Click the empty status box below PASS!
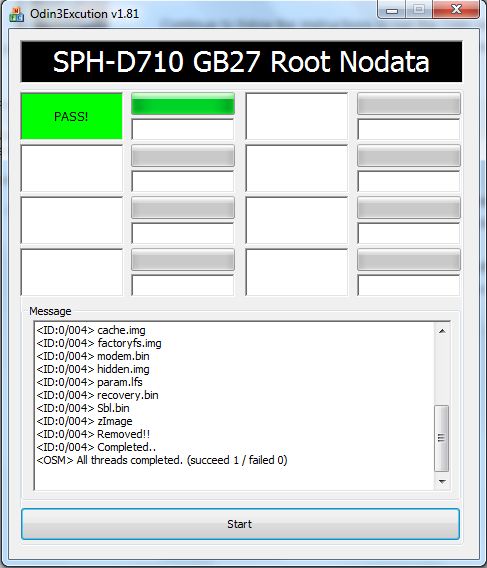 (72, 168)
